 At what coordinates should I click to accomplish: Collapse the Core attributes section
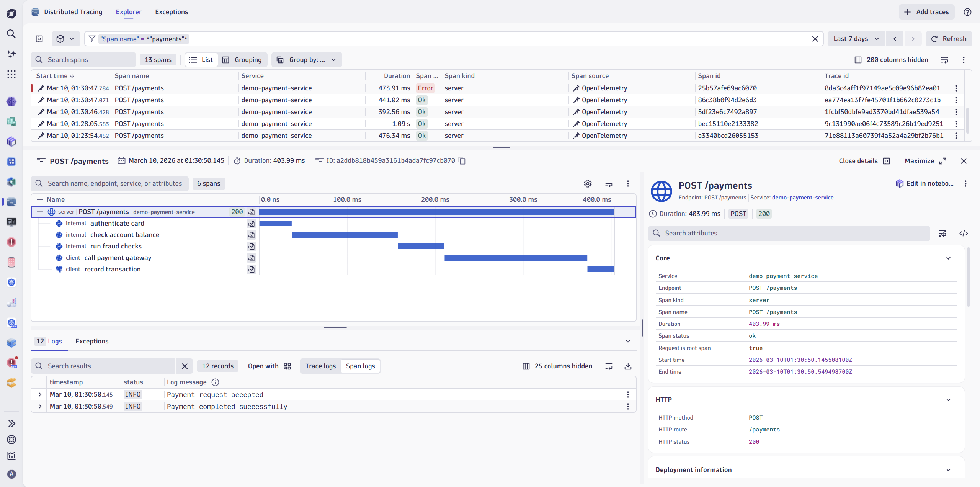tap(948, 258)
